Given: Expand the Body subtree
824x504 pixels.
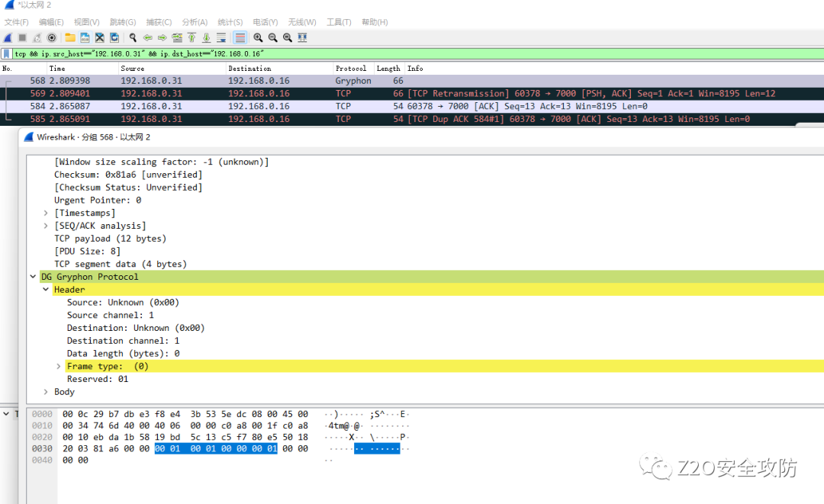Looking at the screenshot, I should [x=46, y=392].
